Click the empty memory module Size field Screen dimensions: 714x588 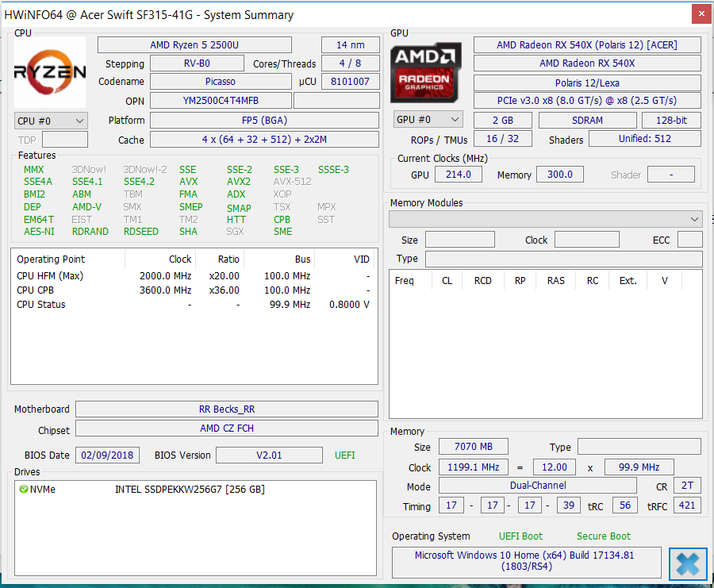[460, 239]
